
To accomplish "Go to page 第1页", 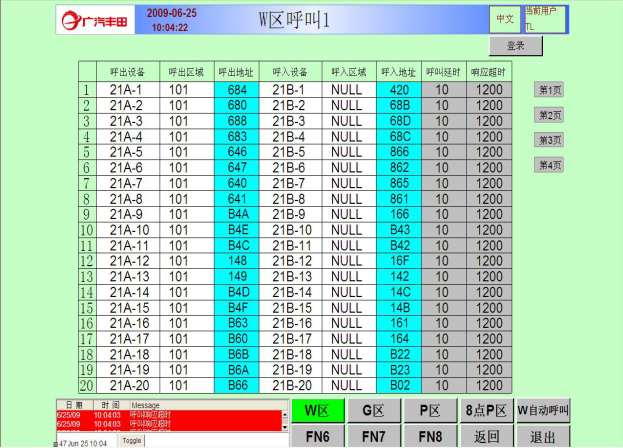I will pos(549,90).
